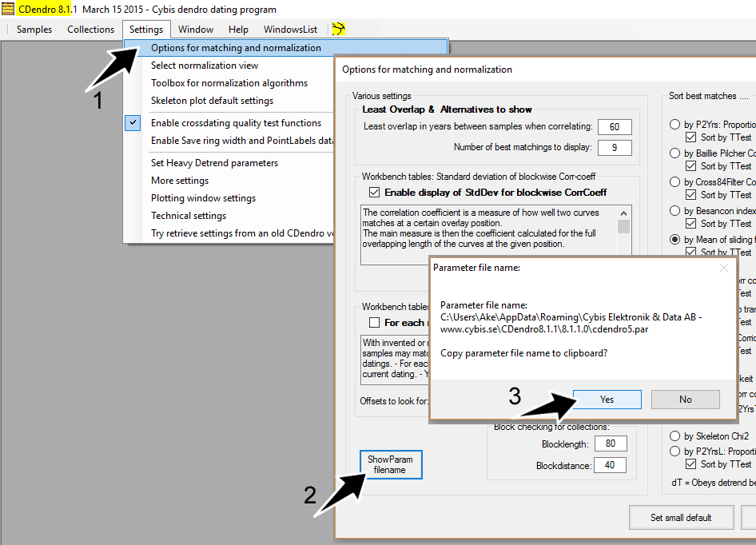The image size is (756, 545).
Task: Click the CDendro app icon in title bar
Action: coord(8,9)
